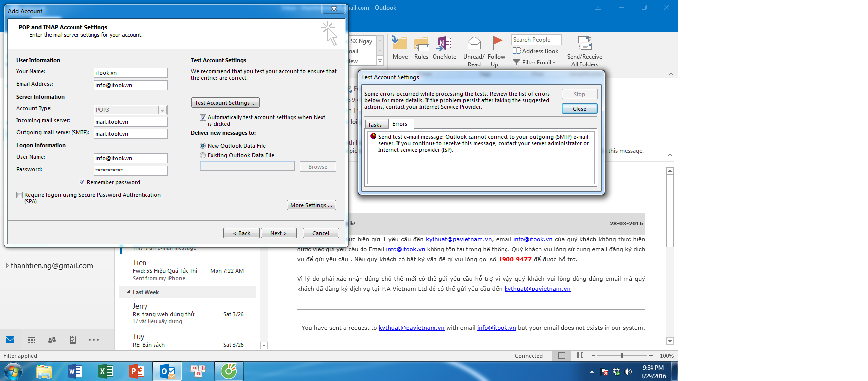Click Next in Add Account dialog
Image resolution: width=868 pixels, height=381 pixels.
tap(279, 233)
